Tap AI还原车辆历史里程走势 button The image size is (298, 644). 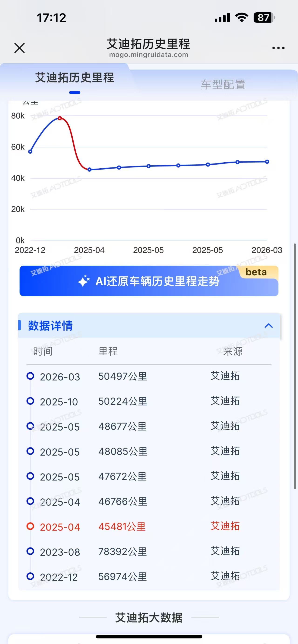point(149,281)
